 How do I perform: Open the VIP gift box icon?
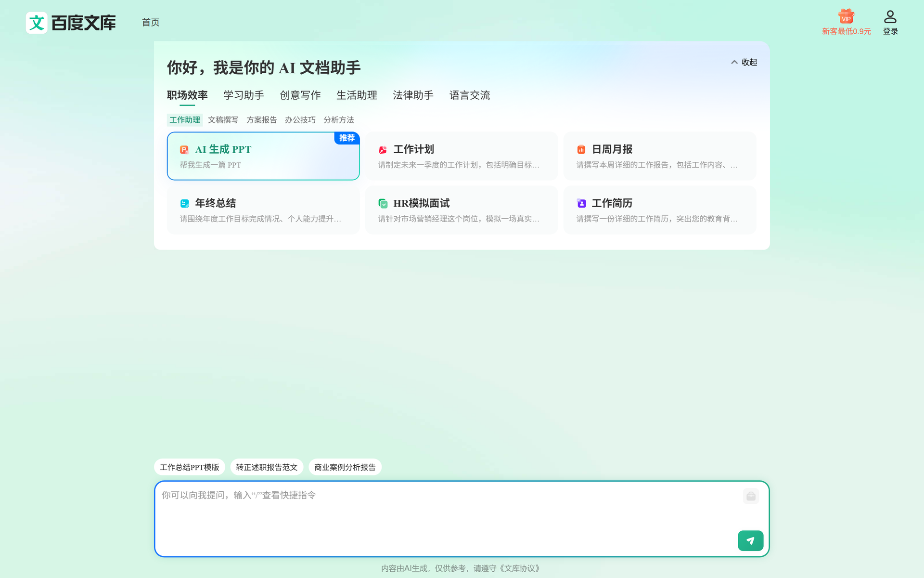pyautogui.click(x=846, y=16)
